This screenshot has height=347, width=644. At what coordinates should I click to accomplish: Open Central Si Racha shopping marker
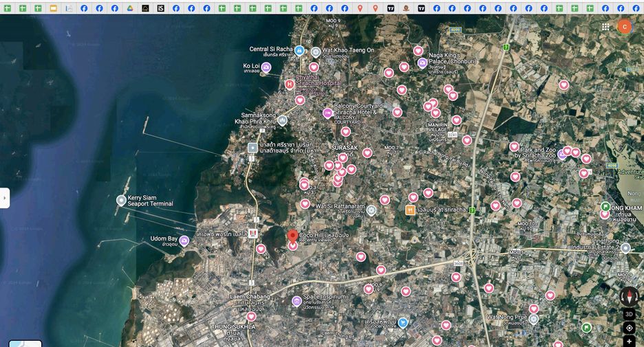(x=299, y=50)
